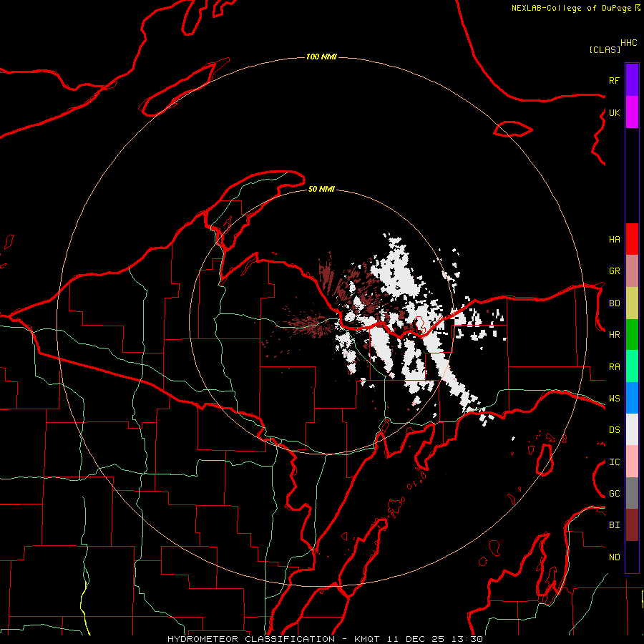The image size is (644, 644).
Task: Click the 100 NMI range ring label
Action: (x=321, y=57)
